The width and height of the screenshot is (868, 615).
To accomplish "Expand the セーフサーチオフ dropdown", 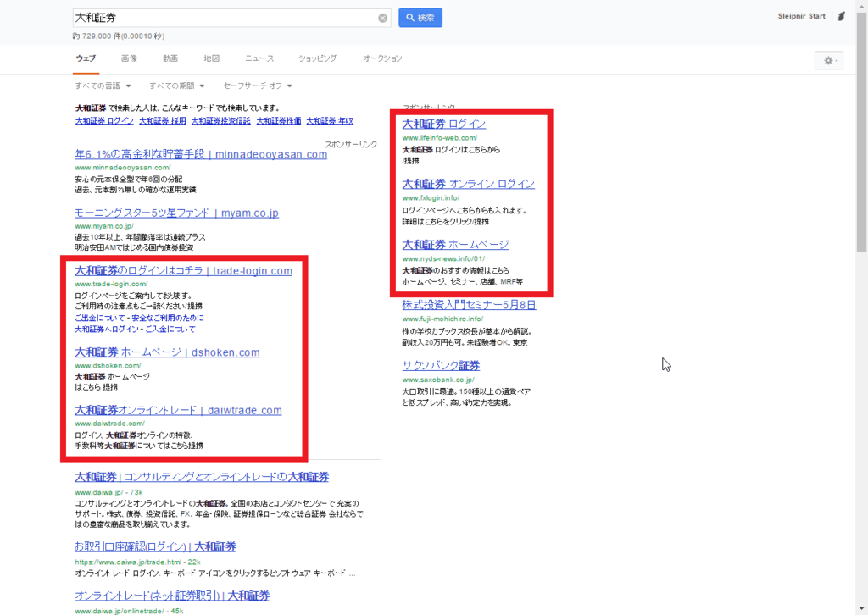I will point(258,86).
